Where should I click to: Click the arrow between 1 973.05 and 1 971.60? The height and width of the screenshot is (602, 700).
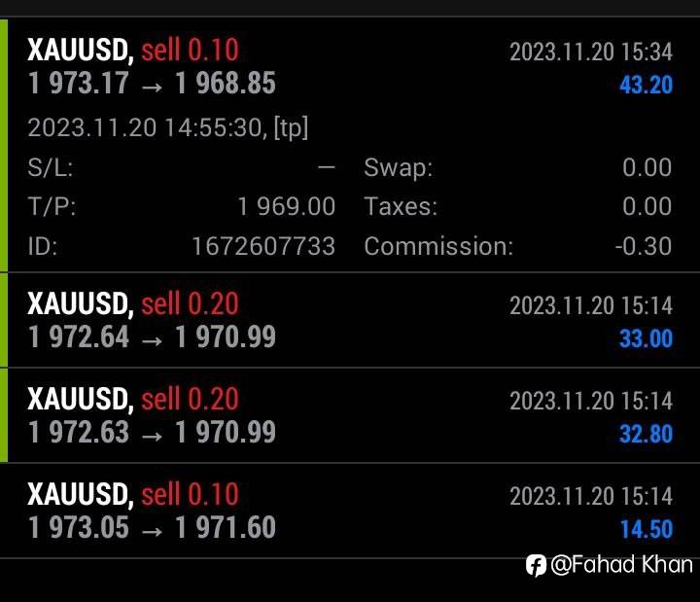[152, 529]
